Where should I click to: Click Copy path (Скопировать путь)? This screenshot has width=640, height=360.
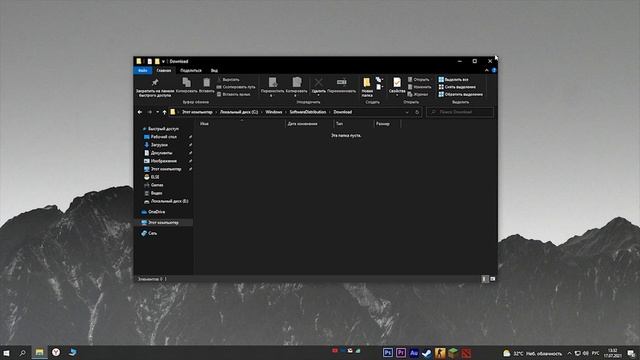236,87
